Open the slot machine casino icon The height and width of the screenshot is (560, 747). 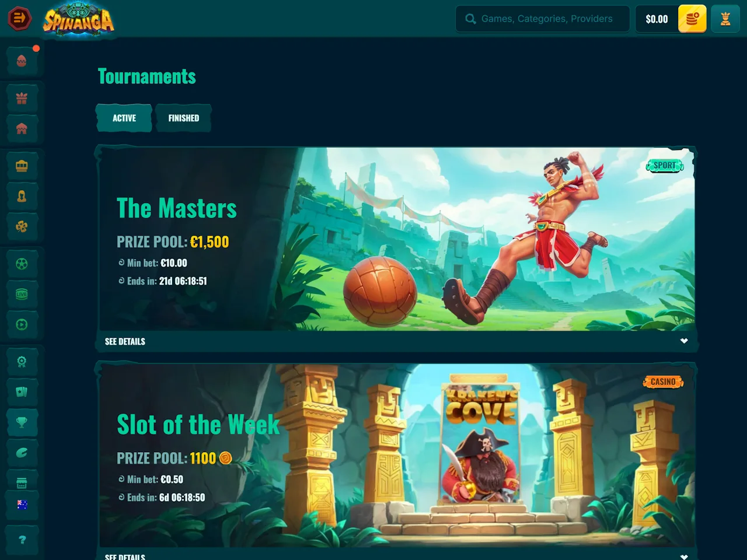[22, 166]
